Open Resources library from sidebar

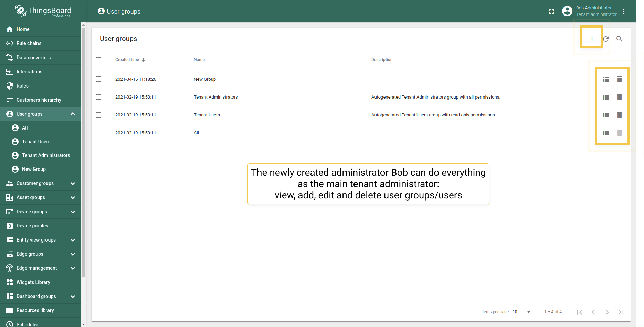(40, 310)
